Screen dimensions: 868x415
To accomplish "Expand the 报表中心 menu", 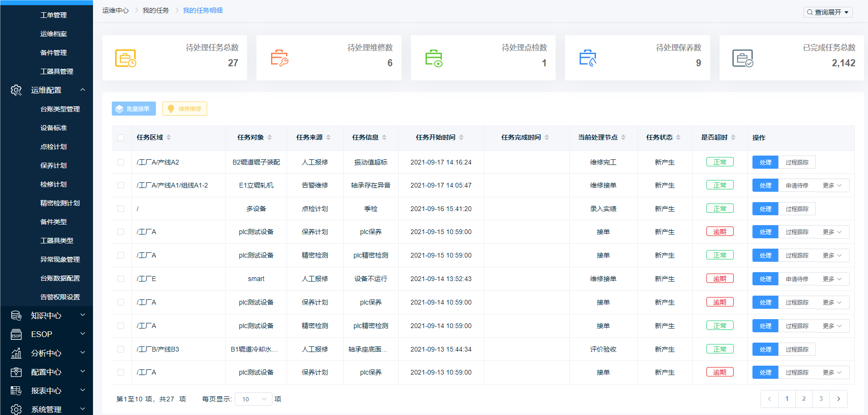I will coord(83,390).
